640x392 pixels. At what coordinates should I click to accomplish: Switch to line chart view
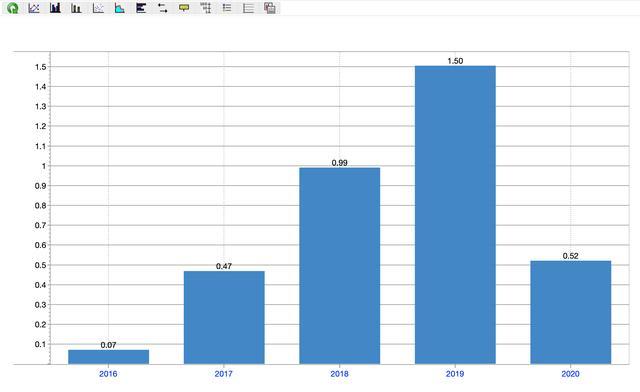point(34,8)
